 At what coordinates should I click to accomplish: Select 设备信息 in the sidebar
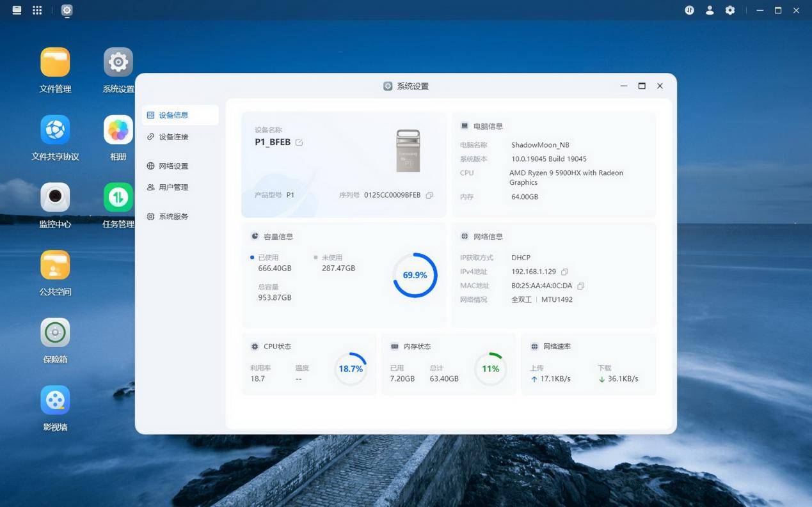pos(180,115)
